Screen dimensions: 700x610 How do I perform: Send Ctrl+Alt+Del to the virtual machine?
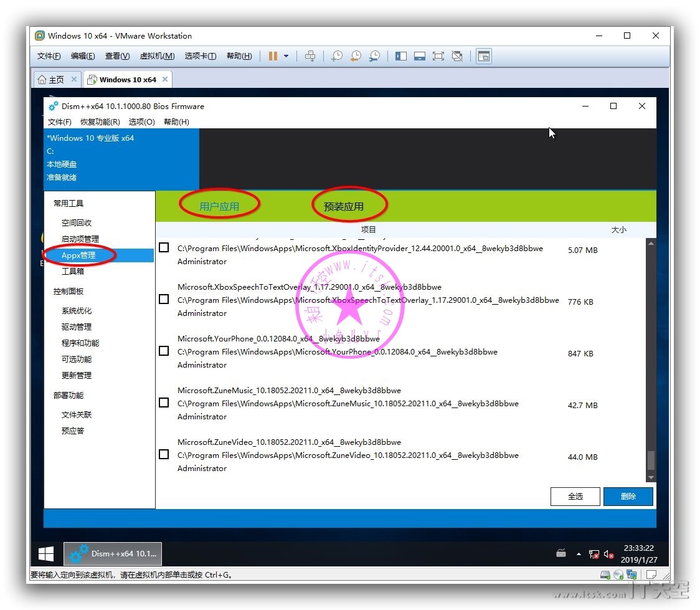(310, 56)
